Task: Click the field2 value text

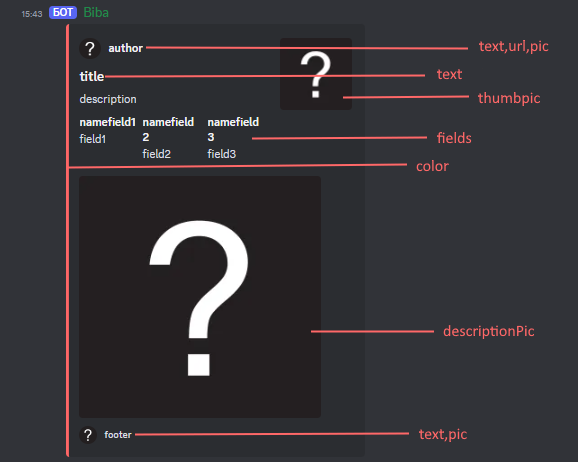Action: click(157, 154)
